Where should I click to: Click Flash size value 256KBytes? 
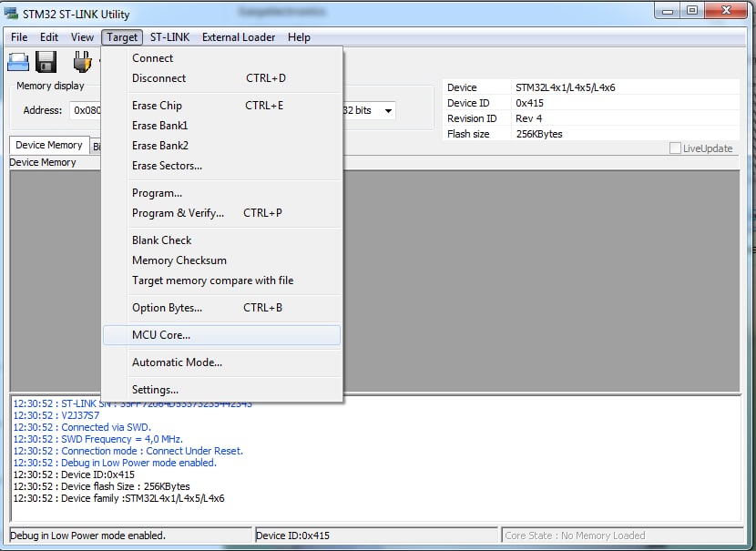(x=539, y=134)
